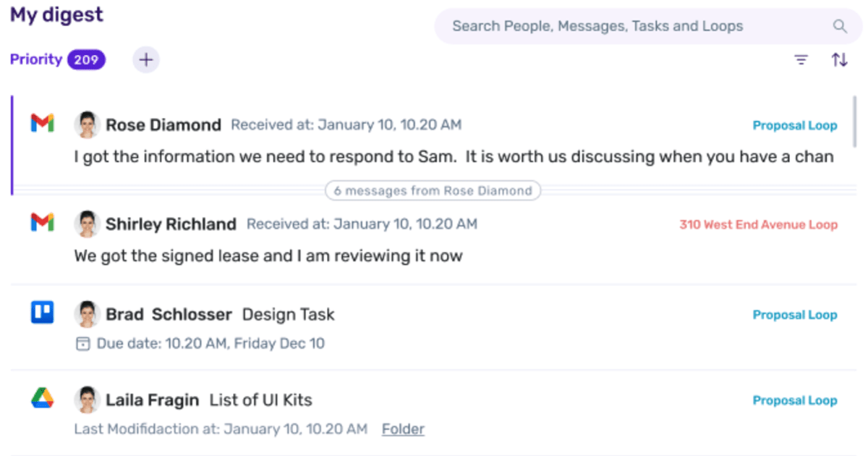Open the Folder link under List of UI Kits
Viewport: 868px width, 456px height.
403,429
